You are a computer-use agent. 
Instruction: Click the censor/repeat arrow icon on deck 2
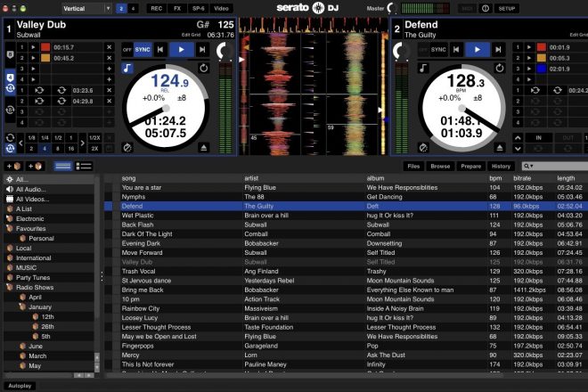pyautogui.click(x=500, y=68)
